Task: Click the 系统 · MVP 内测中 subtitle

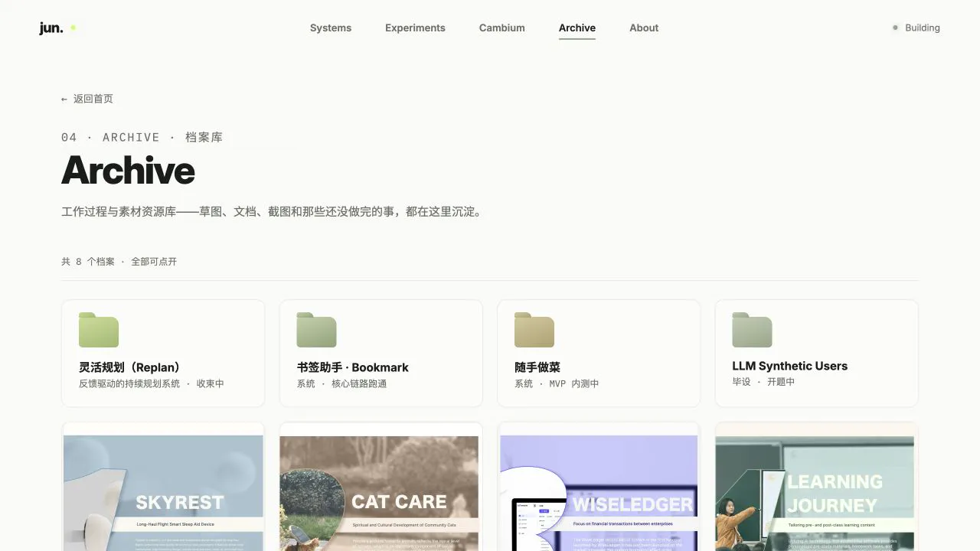Action: coord(557,383)
